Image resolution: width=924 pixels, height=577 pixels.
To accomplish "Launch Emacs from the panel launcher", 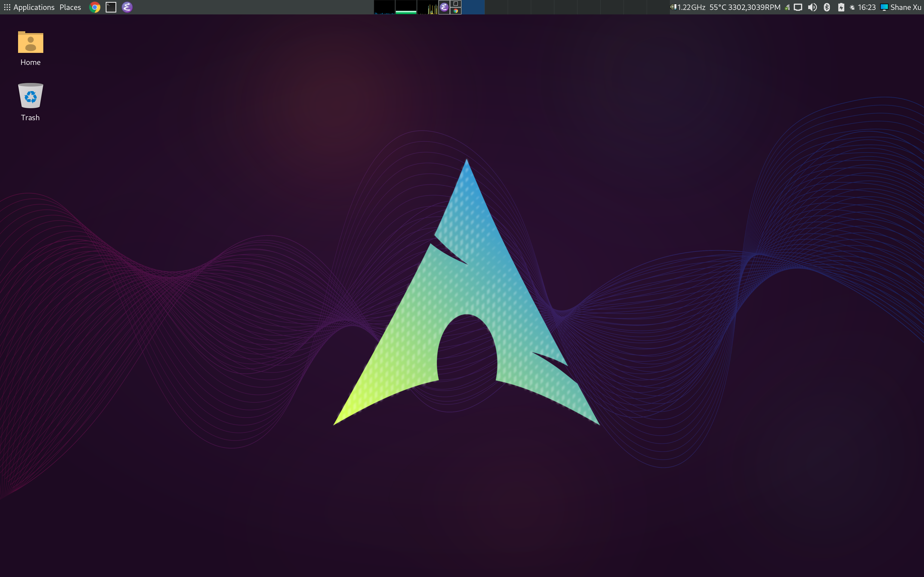I will pos(127,7).
